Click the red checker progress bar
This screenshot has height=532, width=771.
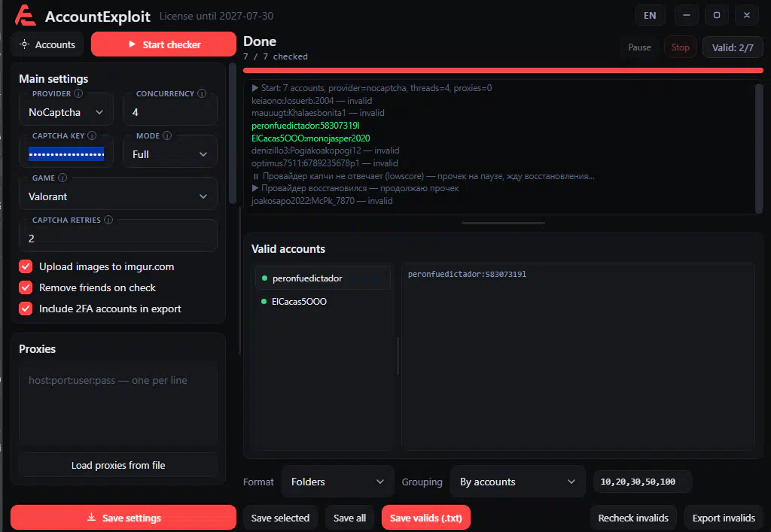(x=503, y=71)
